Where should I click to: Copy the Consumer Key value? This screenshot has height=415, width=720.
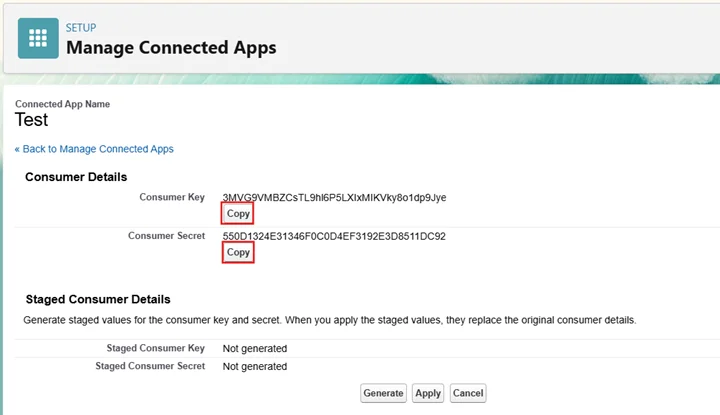click(x=238, y=214)
